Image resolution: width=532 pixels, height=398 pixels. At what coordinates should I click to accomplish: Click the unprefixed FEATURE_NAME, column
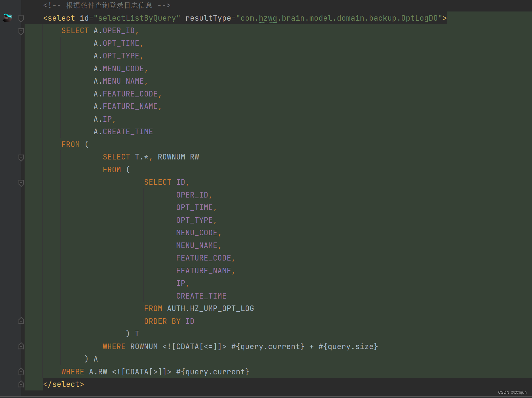[x=206, y=271]
